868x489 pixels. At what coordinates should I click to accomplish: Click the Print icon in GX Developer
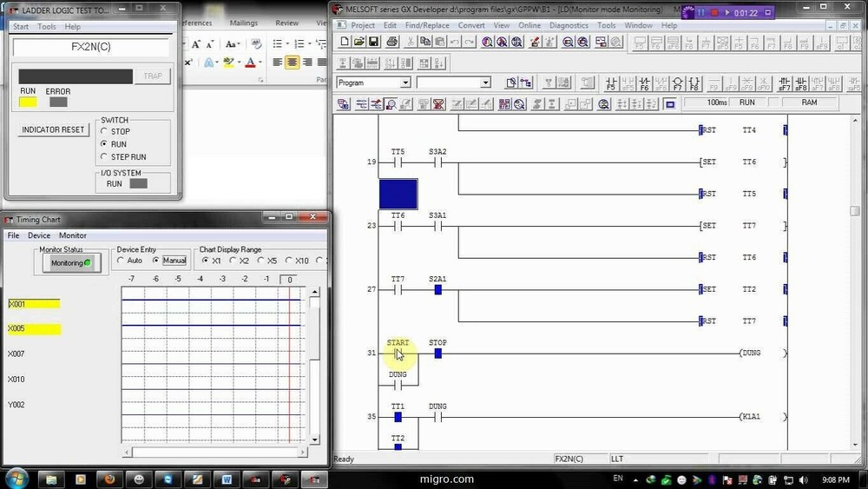pyautogui.click(x=392, y=42)
